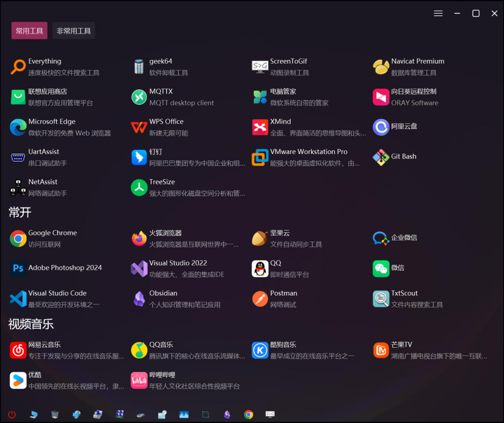
Task: Launch MQTTX desktop client icon
Action: pyautogui.click(x=139, y=97)
